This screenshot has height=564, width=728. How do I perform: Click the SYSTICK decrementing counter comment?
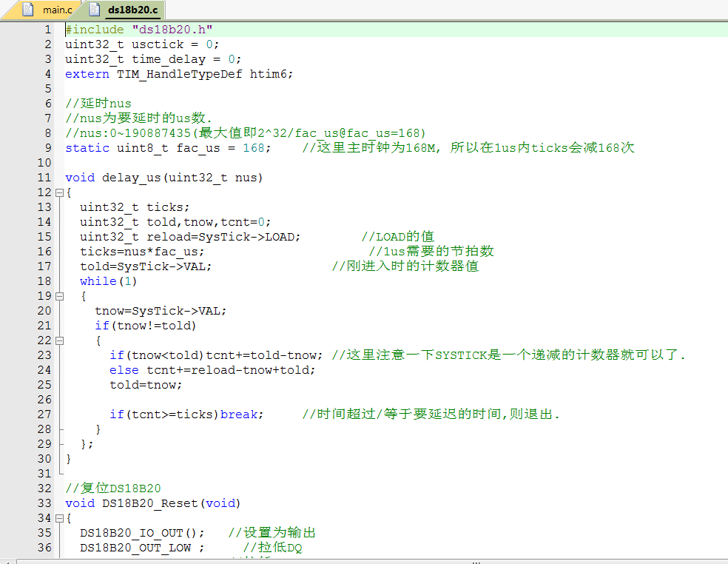tap(508, 355)
